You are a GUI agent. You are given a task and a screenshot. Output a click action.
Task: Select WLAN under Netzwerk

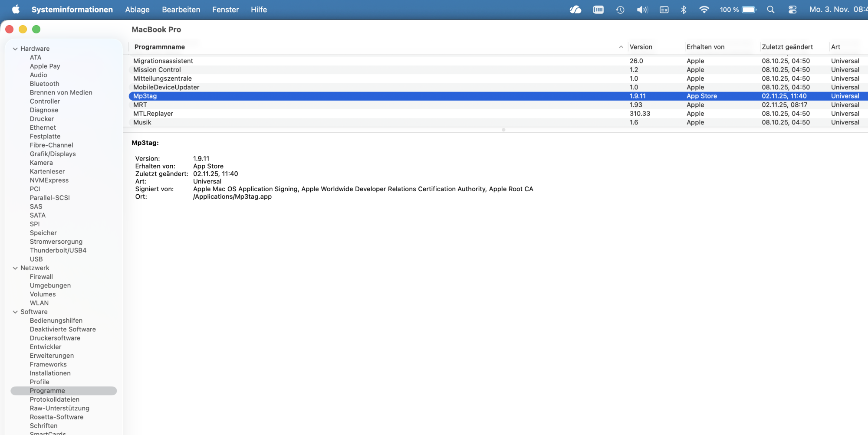tap(39, 303)
